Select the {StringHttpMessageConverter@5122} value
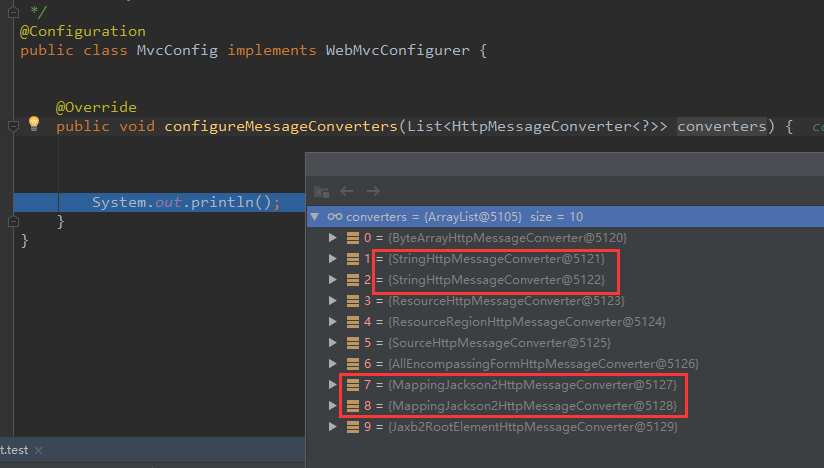 click(496, 279)
